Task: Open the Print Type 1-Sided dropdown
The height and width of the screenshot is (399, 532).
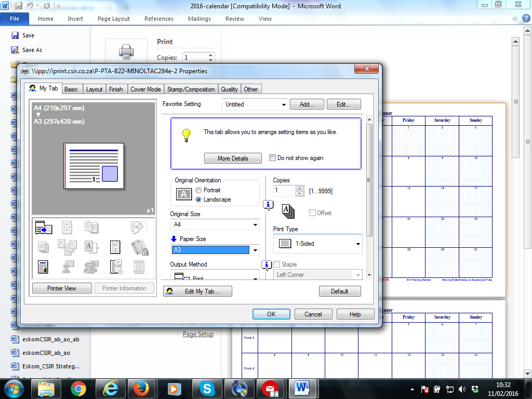Action: 318,244
